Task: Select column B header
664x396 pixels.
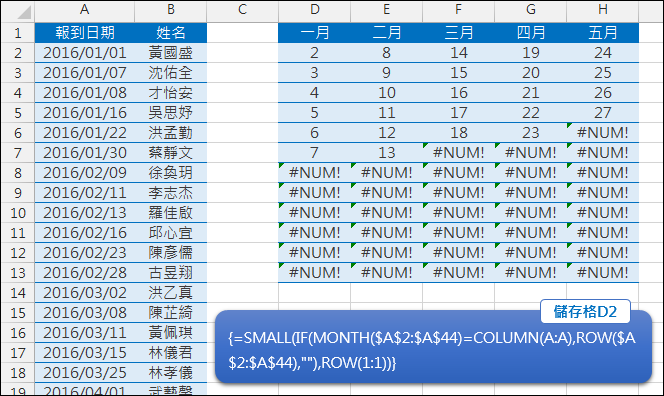Action: tap(171, 10)
